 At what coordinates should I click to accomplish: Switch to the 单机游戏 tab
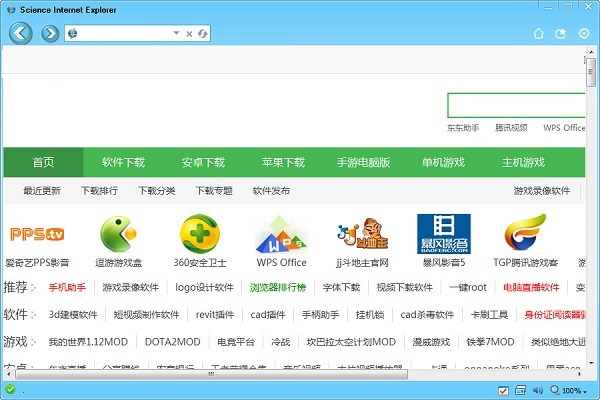click(443, 162)
